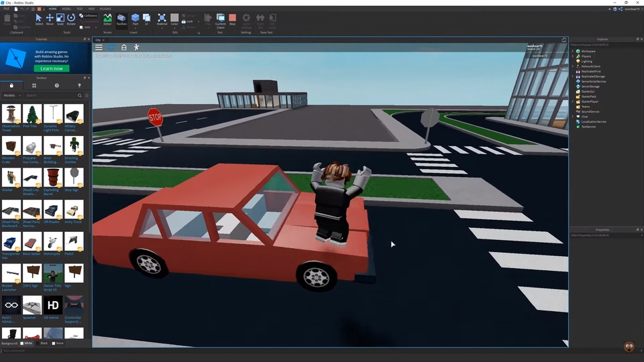Select Lighting in the Explorer
This screenshot has height=362, width=644.
pos(586,61)
